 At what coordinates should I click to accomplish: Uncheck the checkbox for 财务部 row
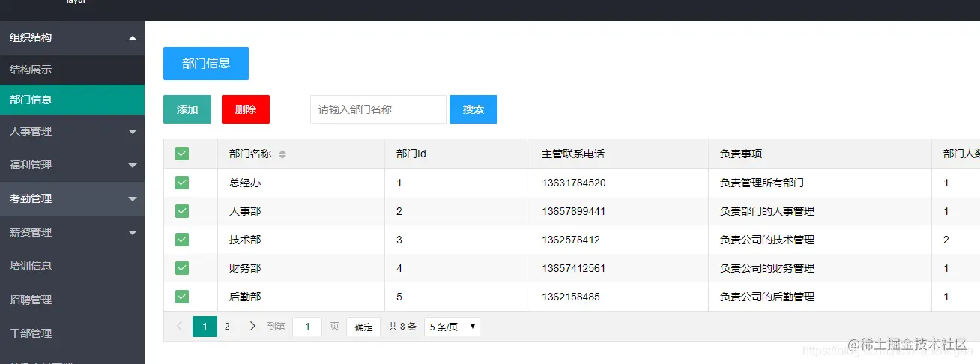click(182, 268)
